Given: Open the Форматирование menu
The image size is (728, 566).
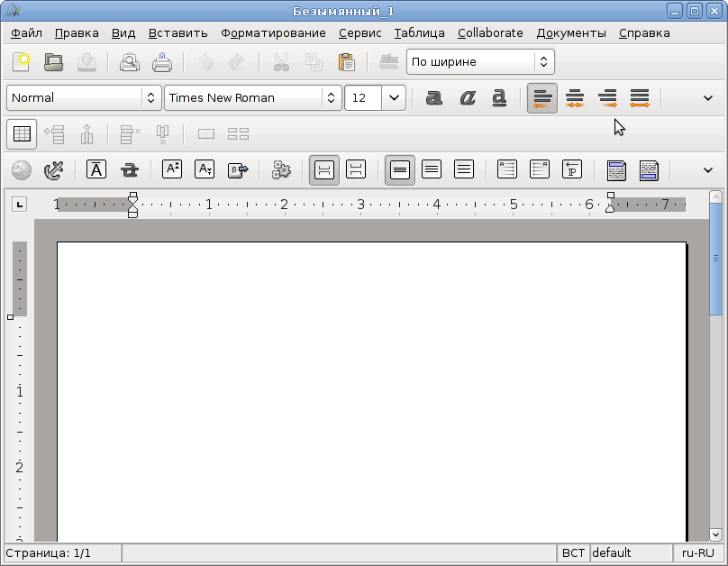Looking at the screenshot, I should point(273,33).
